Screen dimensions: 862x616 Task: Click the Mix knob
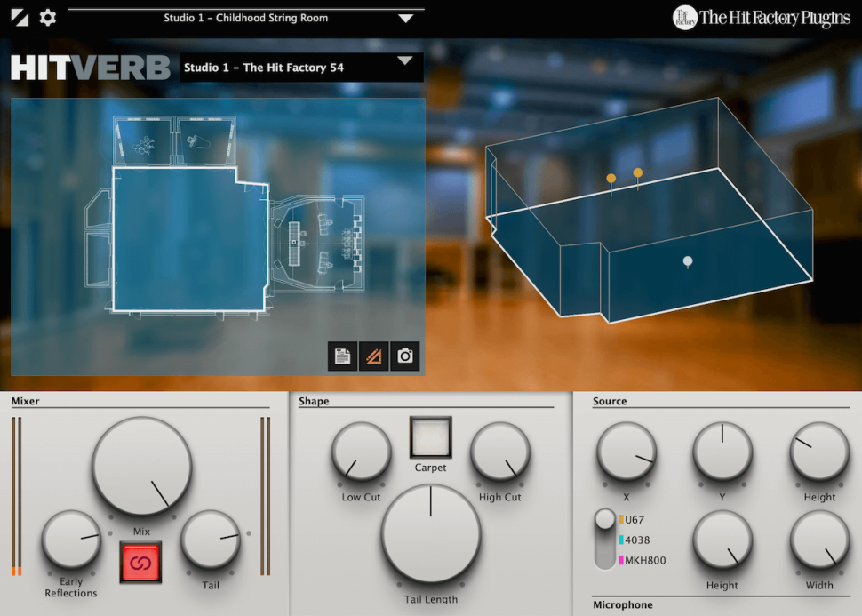pyautogui.click(x=142, y=467)
